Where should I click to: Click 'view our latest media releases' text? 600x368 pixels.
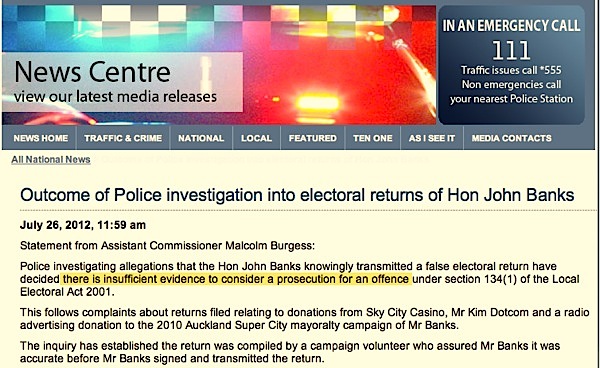pos(116,96)
